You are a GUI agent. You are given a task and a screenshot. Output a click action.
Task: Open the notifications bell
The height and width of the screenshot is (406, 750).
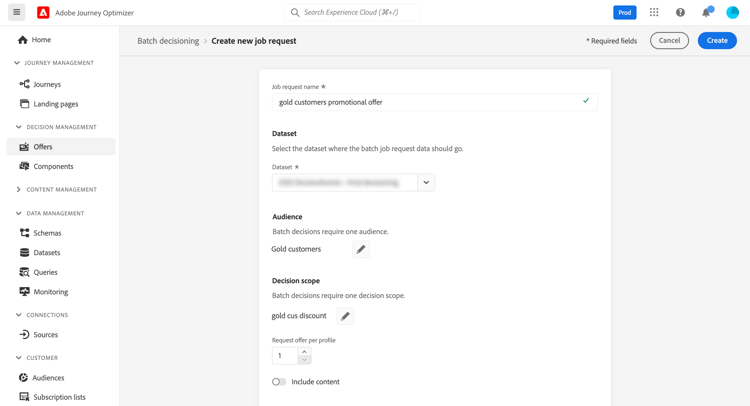pos(706,12)
